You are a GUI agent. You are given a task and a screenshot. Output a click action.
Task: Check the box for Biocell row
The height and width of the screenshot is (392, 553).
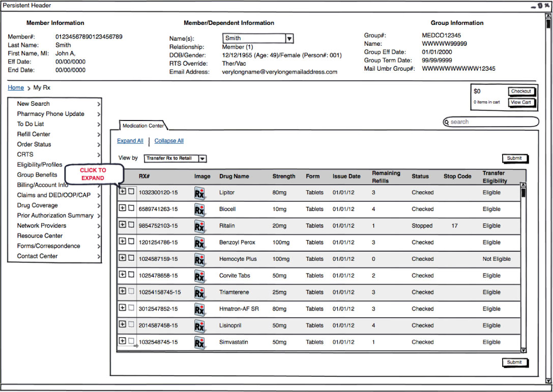coord(131,207)
